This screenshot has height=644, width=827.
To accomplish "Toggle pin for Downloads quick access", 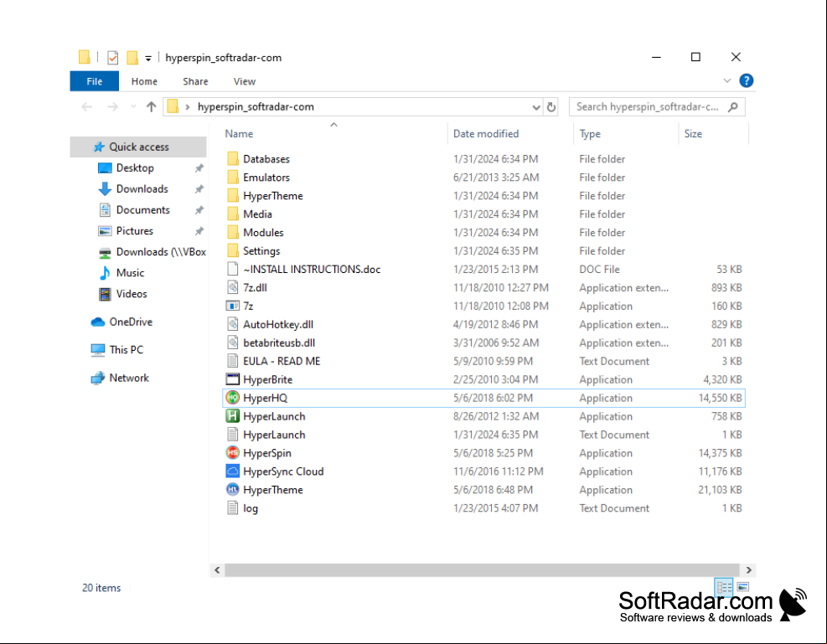I will pyautogui.click(x=199, y=189).
